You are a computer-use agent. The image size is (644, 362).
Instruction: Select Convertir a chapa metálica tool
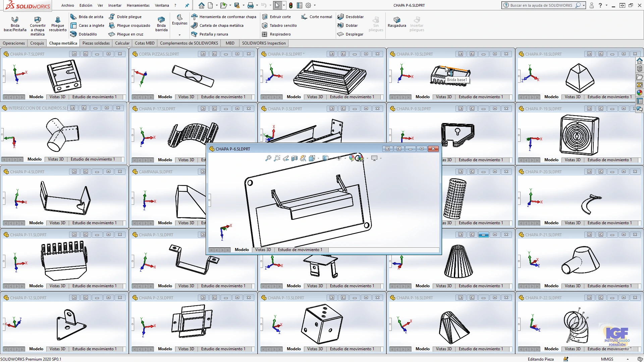(x=38, y=26)
